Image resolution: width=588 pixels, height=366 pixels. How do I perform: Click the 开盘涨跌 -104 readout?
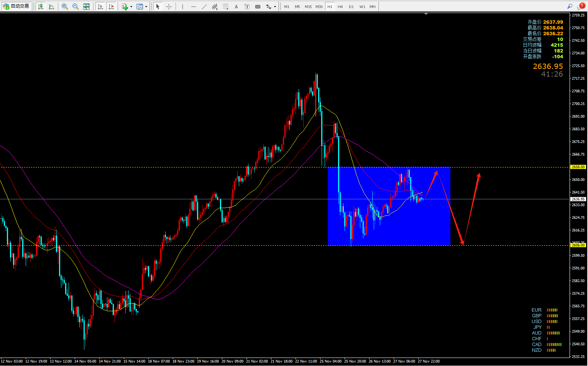pos(543,57)
